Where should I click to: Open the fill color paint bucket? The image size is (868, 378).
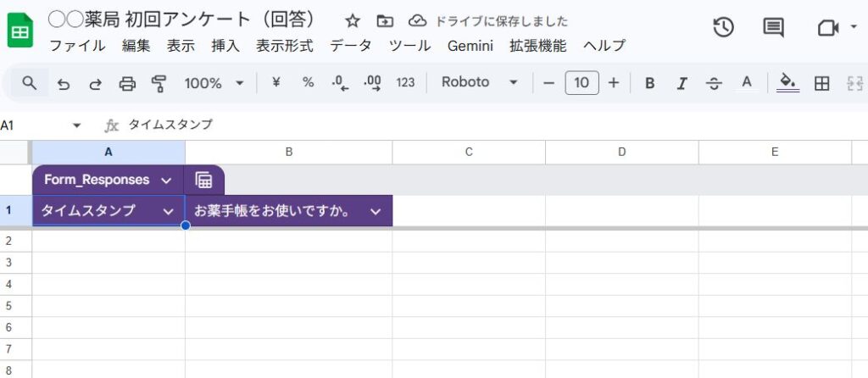pos(788,83)
